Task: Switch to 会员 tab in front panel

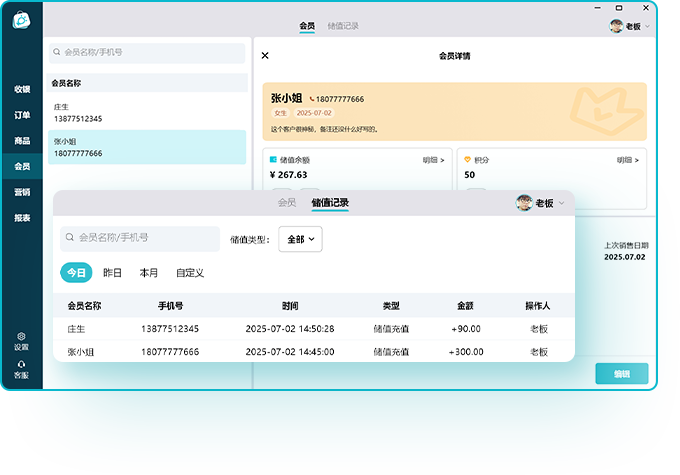Action: 287,203
